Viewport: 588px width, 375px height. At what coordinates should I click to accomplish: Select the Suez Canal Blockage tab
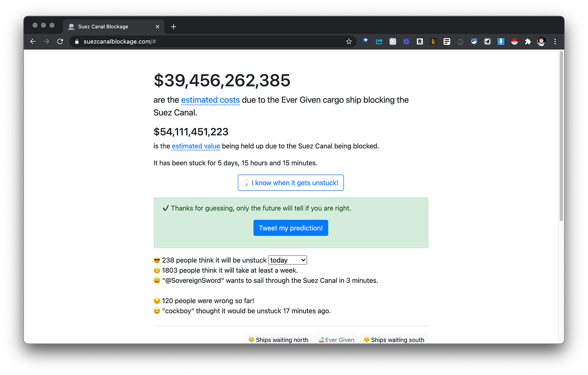(113, 27)
